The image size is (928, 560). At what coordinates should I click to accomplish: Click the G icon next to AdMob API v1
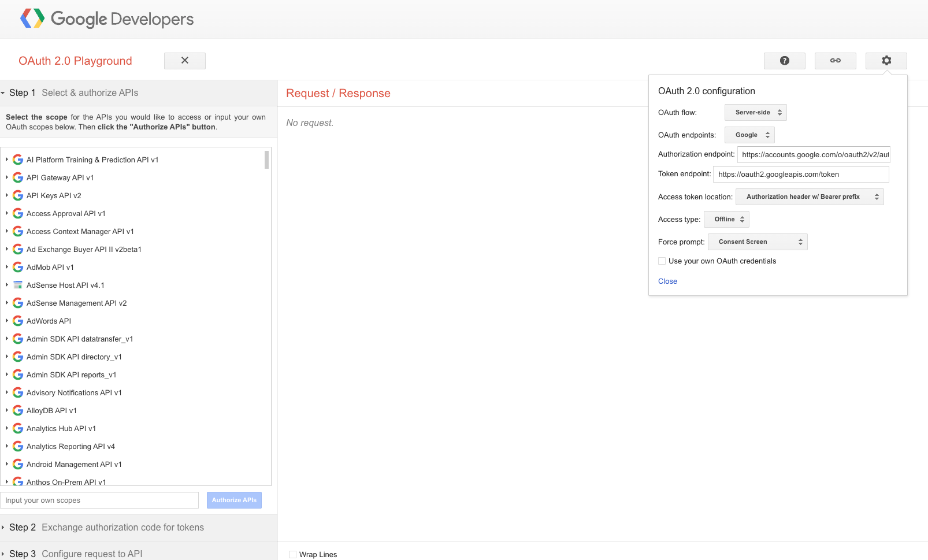click(x=17, y=266)
